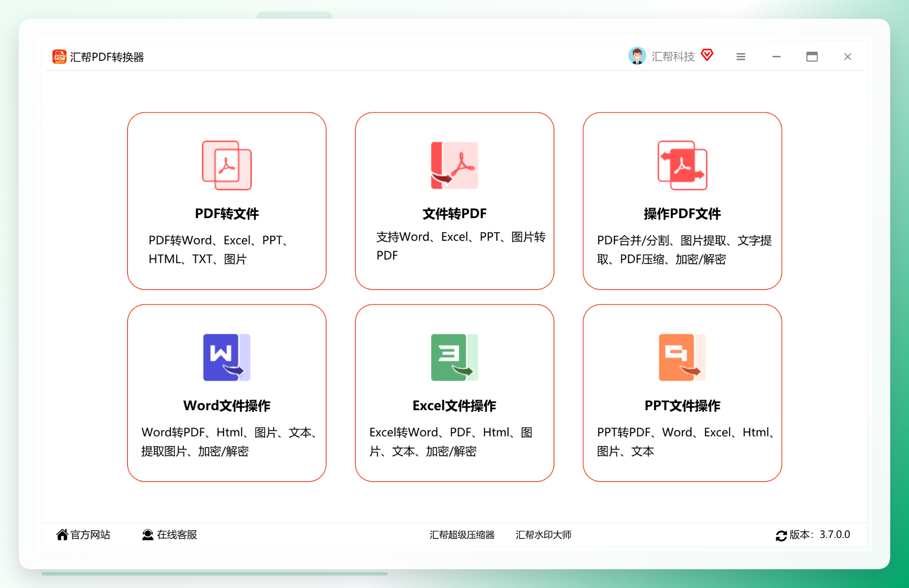
Task: Click the 文件转PDF card icon
Action: point(454,165)
